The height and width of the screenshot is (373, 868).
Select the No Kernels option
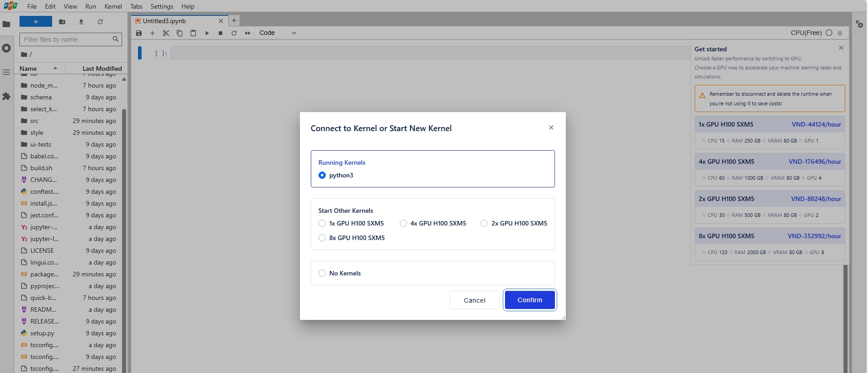(x=322, y=273)
